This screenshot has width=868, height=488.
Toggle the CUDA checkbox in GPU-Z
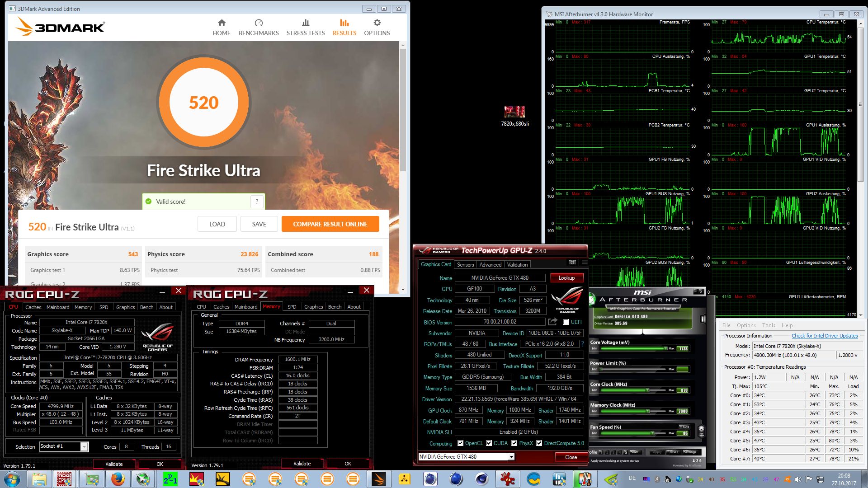489,443
